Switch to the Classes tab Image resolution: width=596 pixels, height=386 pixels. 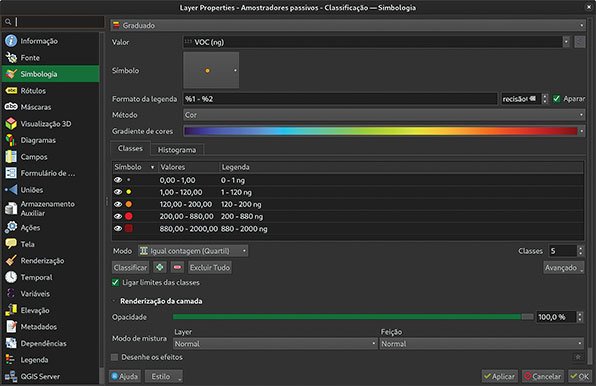(x=130, y=149)
